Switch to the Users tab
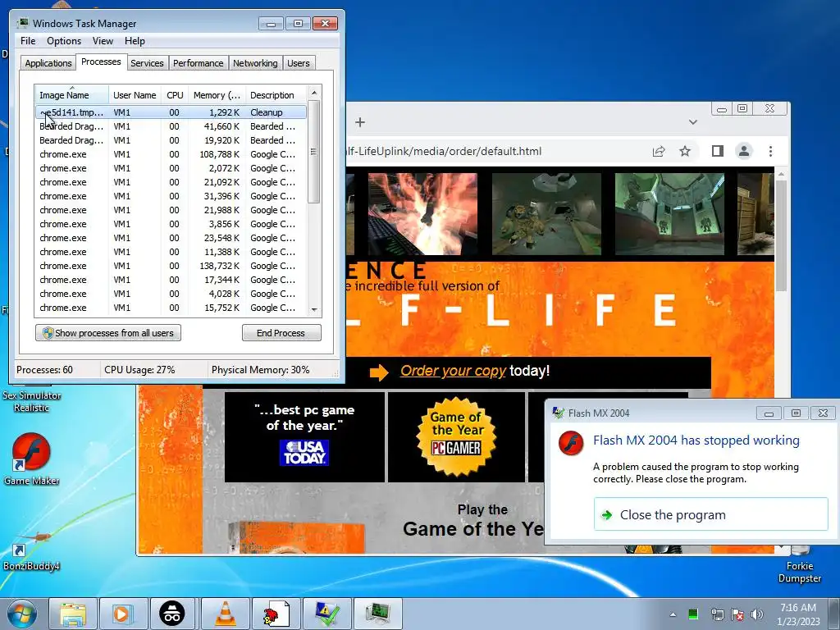 pos(299,63)
